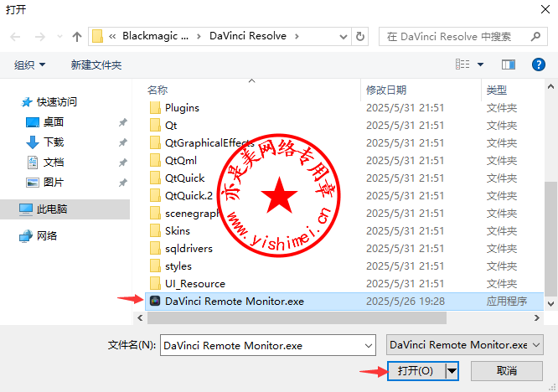Screen dimensions: 558x392
Task: Select the Skins folder
Action: pyautogui.click(x=178, y=231)
